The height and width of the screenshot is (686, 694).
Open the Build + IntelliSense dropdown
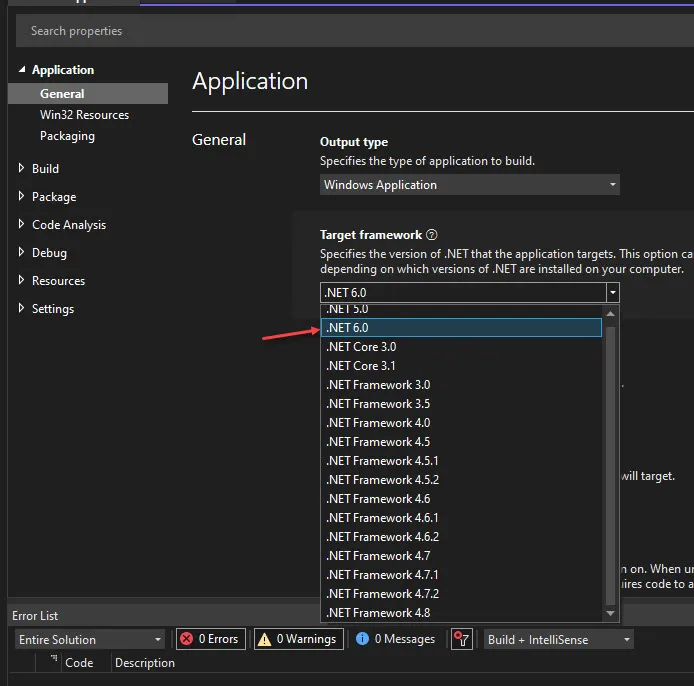559,639
